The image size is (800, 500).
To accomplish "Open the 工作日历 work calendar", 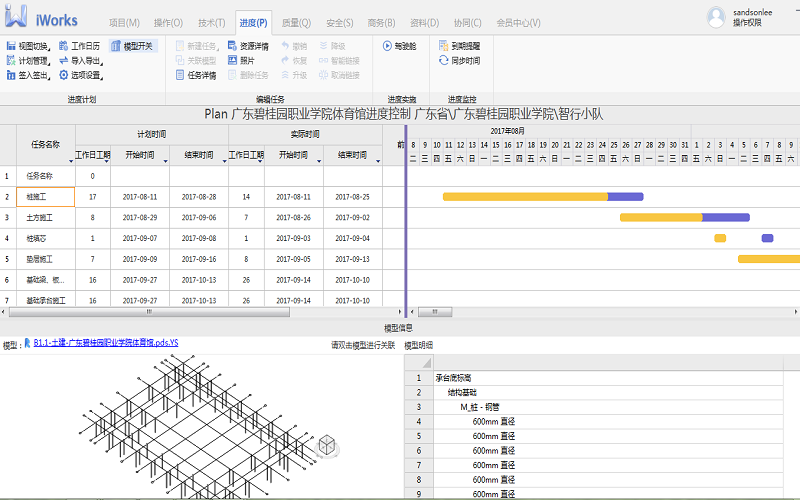I will tap(79, 46).
